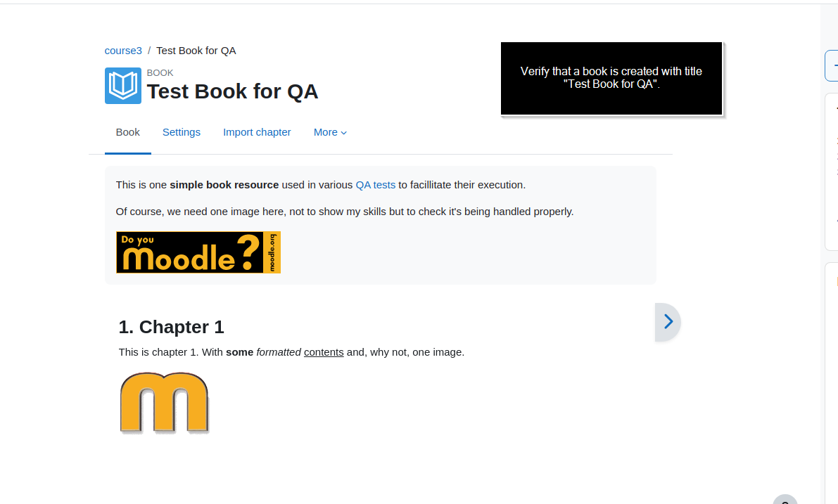
Task: Click the Moodle M logo image
Action: point(164,403)
